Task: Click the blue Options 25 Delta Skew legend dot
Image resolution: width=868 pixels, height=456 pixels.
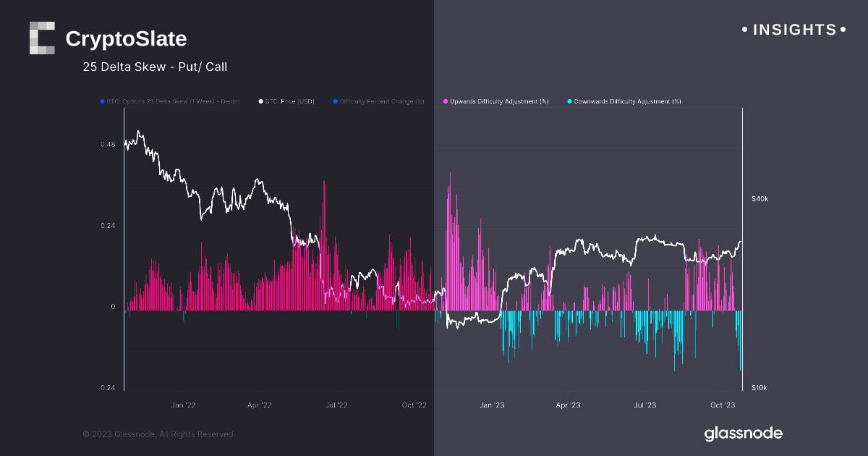Action: pyautogui.click(x=103, y=101)
